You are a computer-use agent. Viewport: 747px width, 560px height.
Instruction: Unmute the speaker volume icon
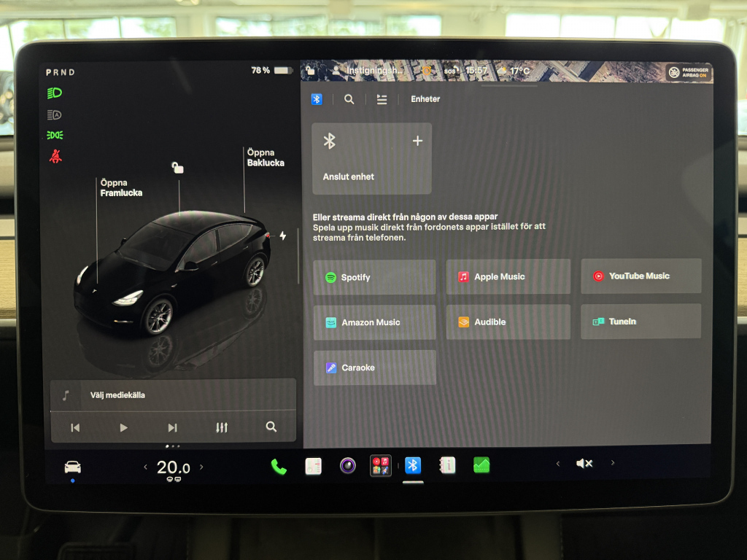pos(584,463)
